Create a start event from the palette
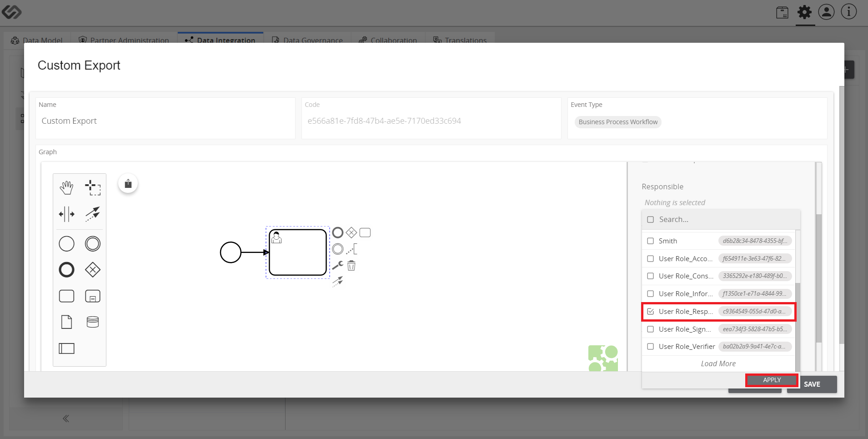The width and height of the screenshot is (868, 439). [x=66, y=244]
